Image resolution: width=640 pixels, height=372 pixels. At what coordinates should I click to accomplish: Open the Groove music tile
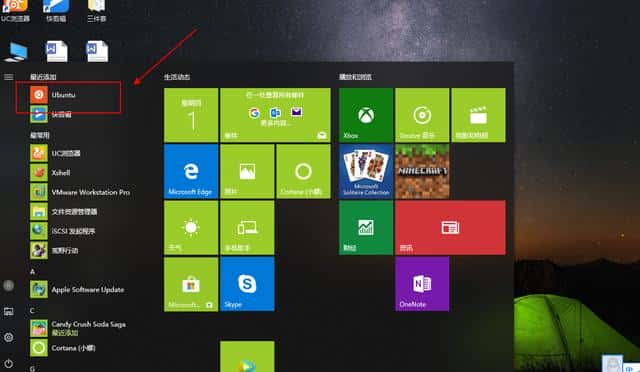point(422,115)
